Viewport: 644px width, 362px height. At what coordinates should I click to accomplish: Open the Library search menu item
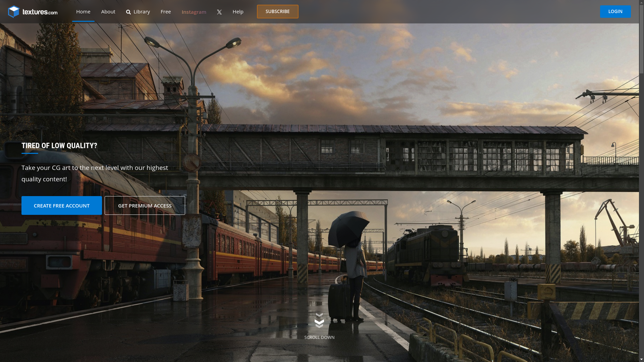(138, 12)
